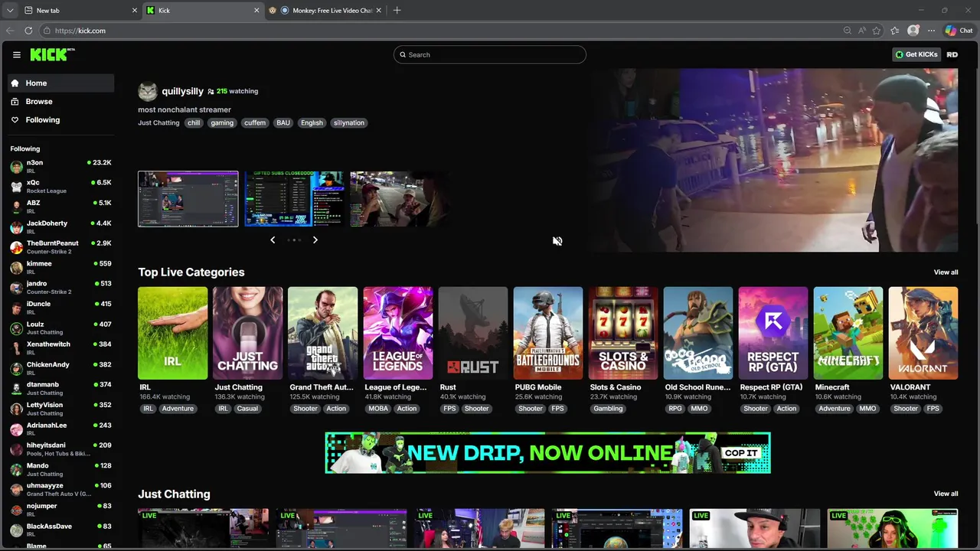Viewport: 980px width, 551px height.
Task: Open ChickenAndy in the Following list
Action: pos(61,368)
